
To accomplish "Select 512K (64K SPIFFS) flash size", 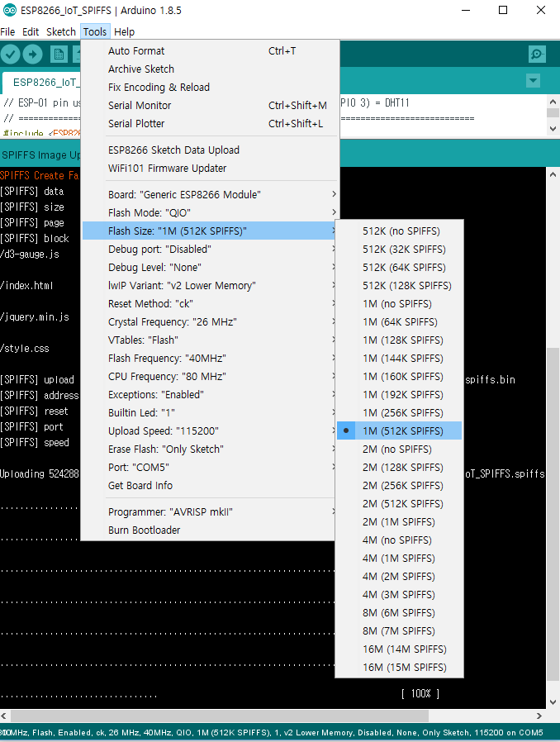I will click(399, 268).
